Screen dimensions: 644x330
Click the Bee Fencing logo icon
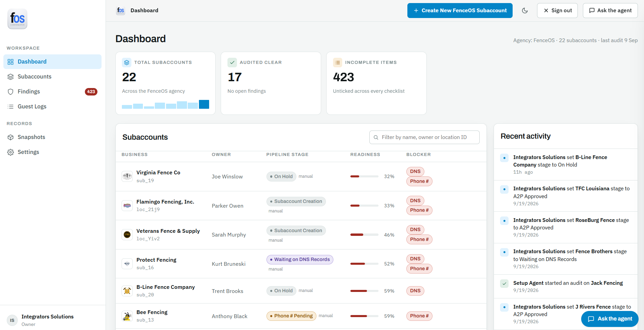coord(127,316)
